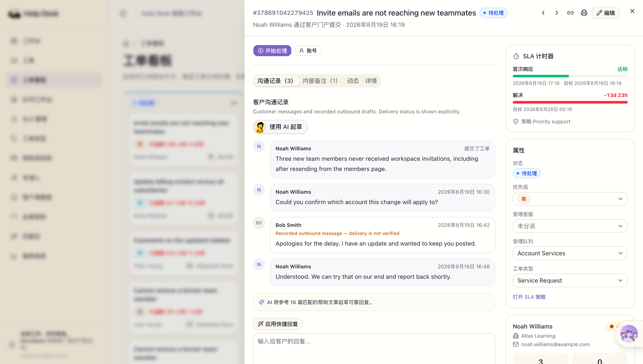Click the AI sparkle icon in hint banner
The image size is (643, 364).
[x=261, y=302]
